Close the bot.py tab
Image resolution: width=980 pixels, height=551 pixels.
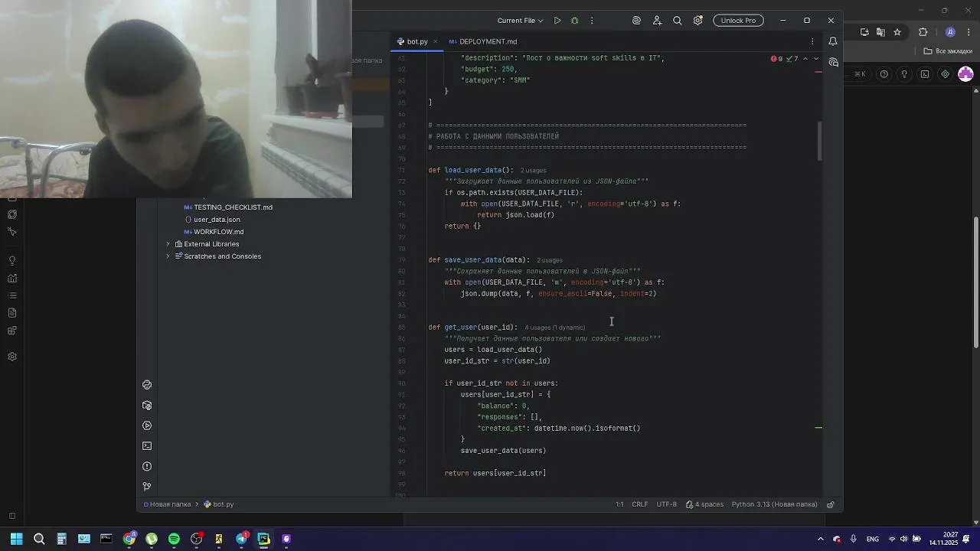coord(436,41)
